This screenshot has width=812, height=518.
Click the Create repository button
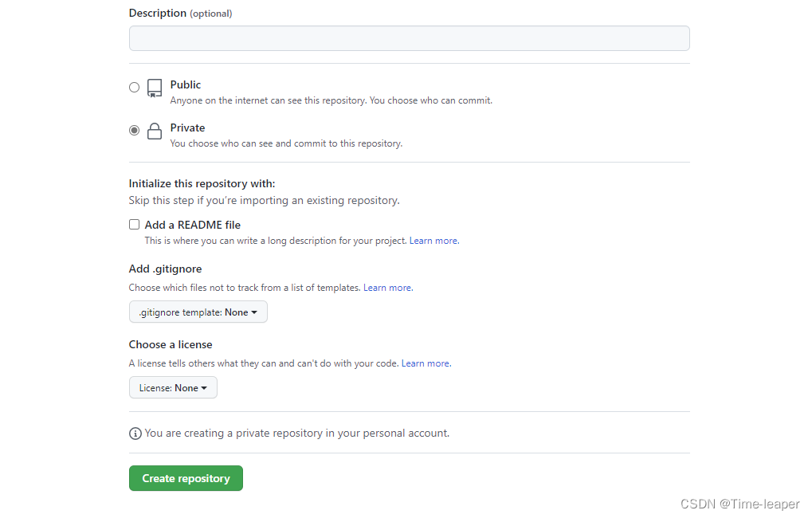pyautogui.click(x=186, y=478)
